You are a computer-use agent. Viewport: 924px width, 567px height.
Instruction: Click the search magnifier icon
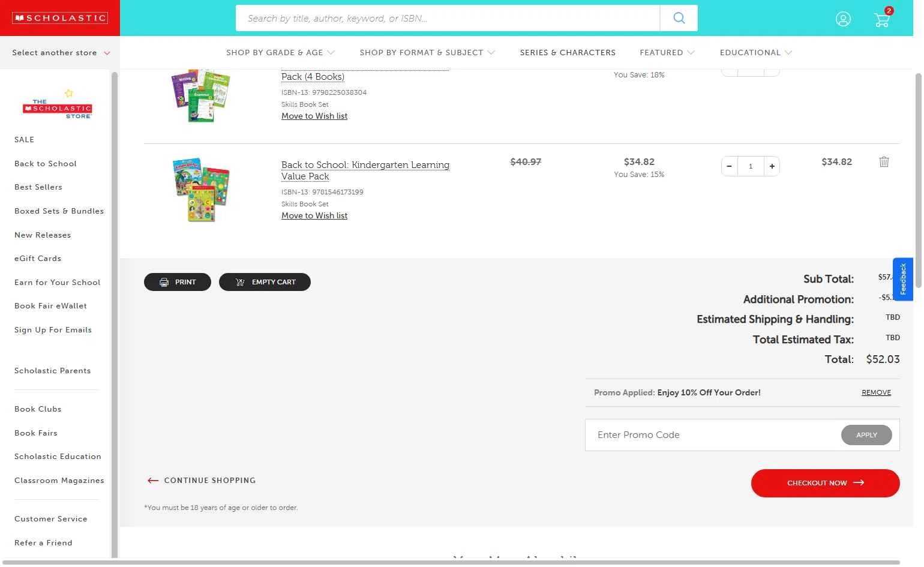(x=679, y=18)
